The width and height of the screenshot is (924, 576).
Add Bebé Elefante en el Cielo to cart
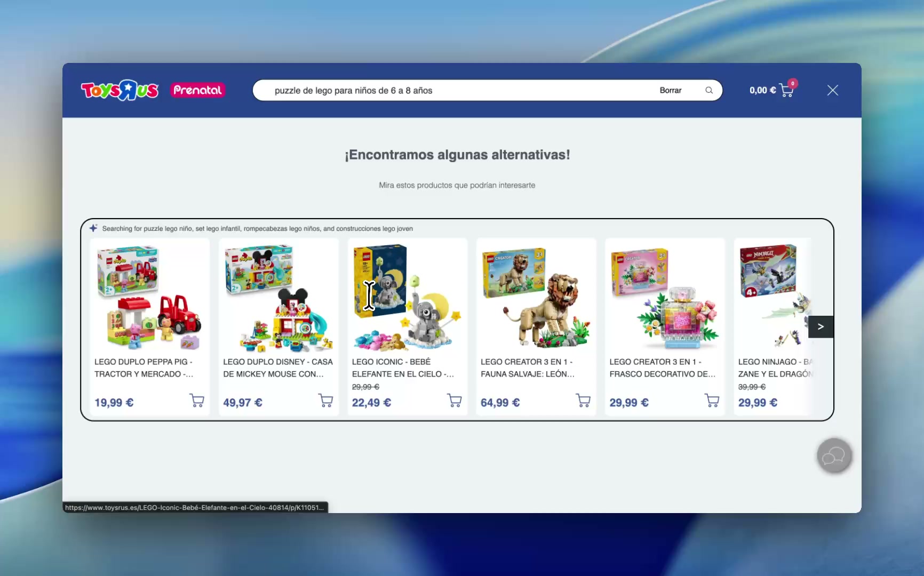tap(455, 401)
